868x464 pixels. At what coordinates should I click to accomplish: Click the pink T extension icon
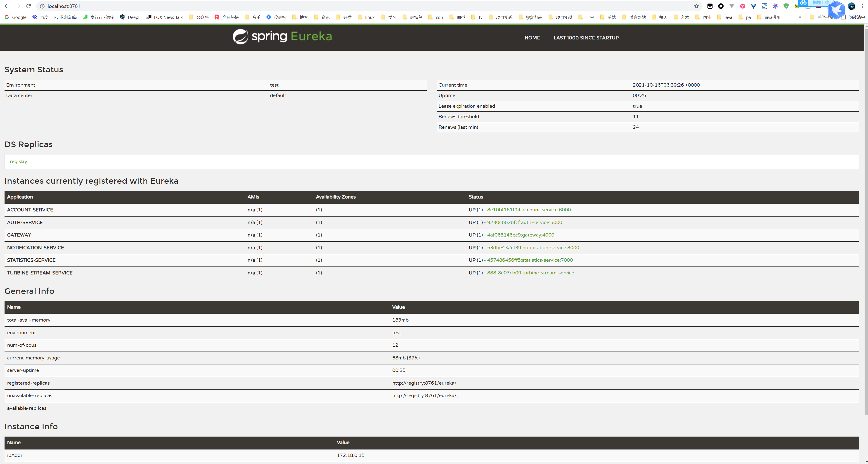pyautogui.click(x=742, y=6)
